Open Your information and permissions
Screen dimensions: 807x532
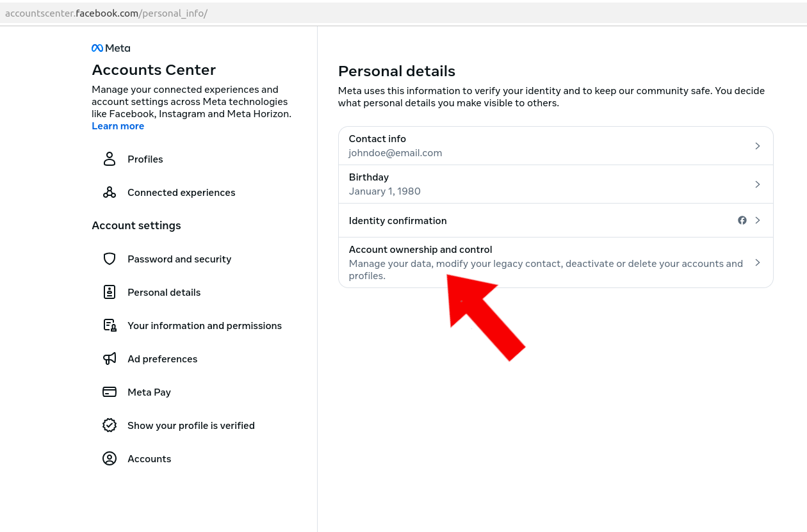(204, 325)
